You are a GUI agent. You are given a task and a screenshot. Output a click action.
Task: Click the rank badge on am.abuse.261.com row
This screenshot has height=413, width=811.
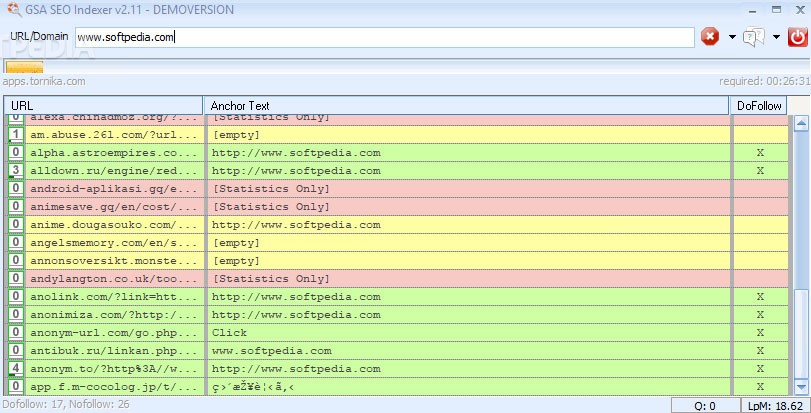tap(16, 135)
